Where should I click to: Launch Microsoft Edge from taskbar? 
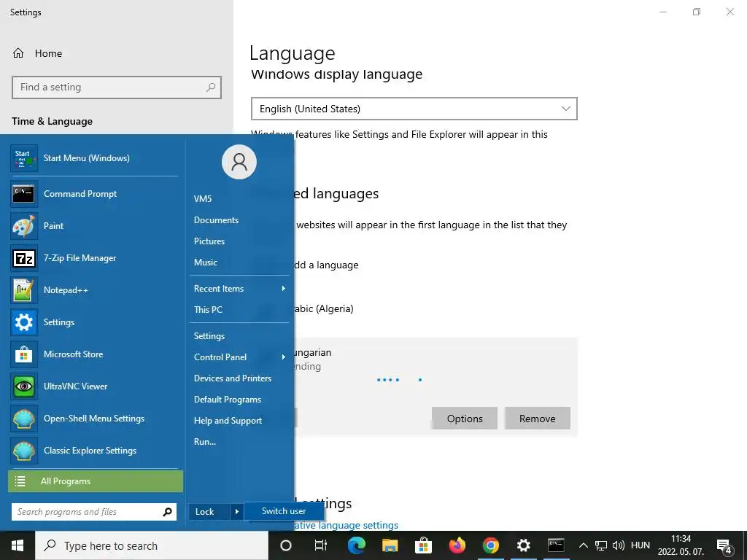pyautogui.click(x=356, y=545)
